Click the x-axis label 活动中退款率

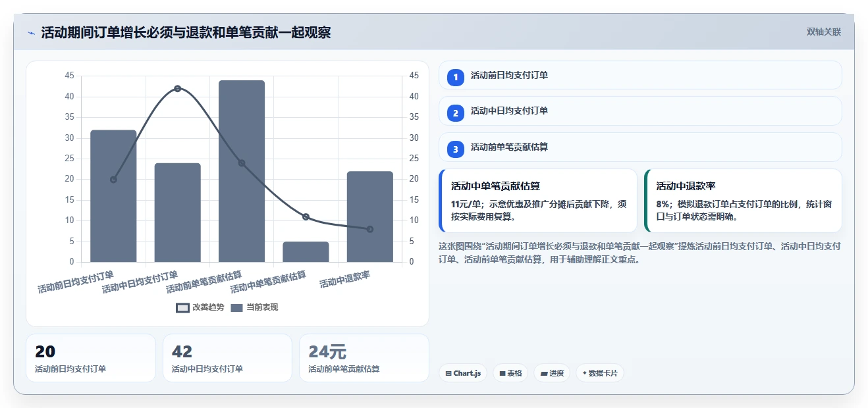344,280
